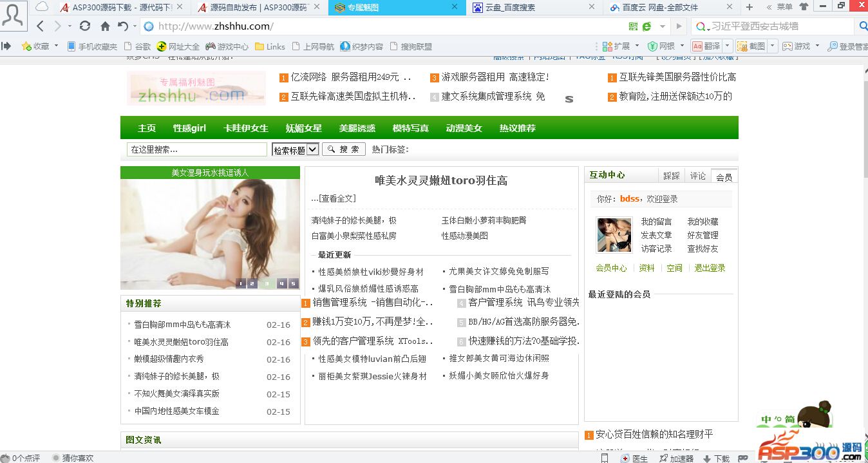Click the 搜索 button on the site
The image size is (868, 463).
tap(344, 149)
